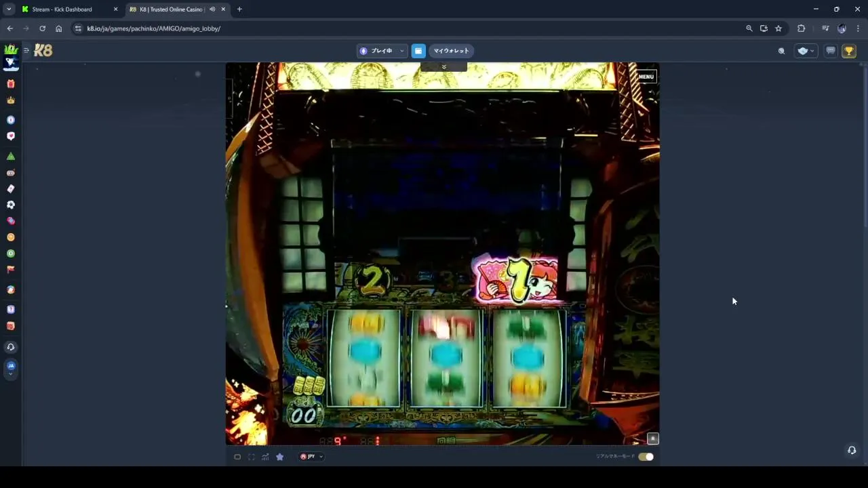
Task: Expand the chevron tab under the header
Action: [x=443, y=66]
